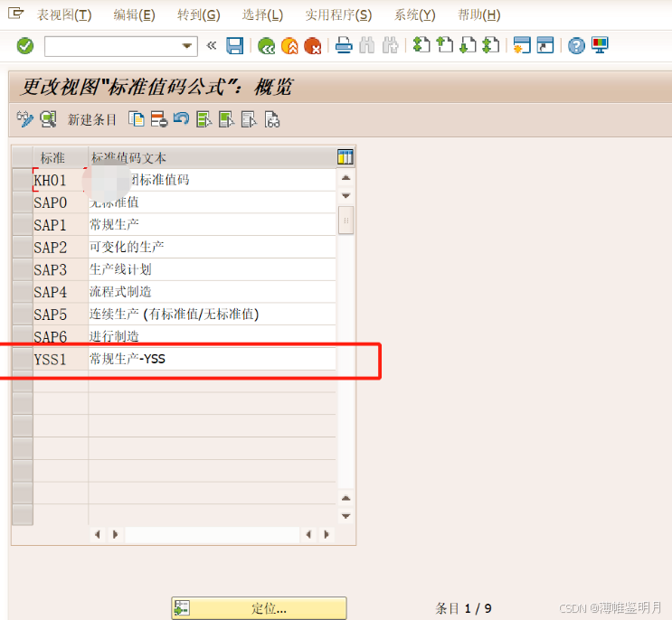Toggle display/change mode pencil icon
Image resolution: width=672 pixels, height=620 pixels.
(24, 119)
